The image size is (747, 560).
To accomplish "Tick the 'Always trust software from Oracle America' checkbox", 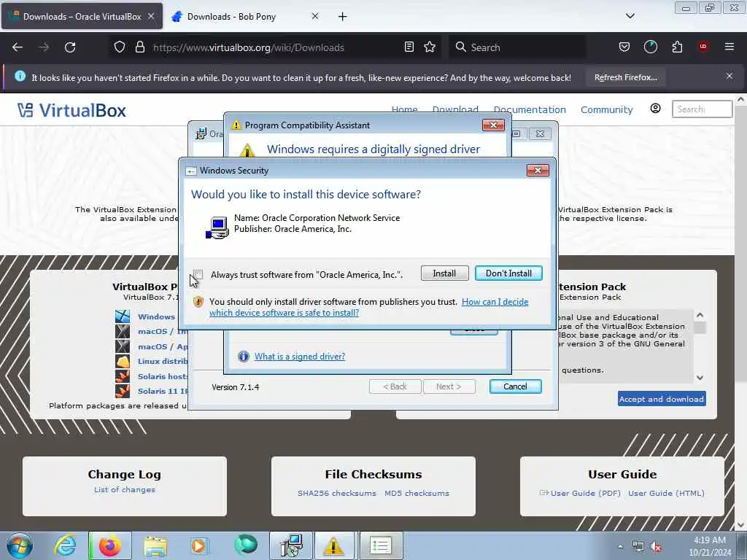I will click(x=198, y=275).
